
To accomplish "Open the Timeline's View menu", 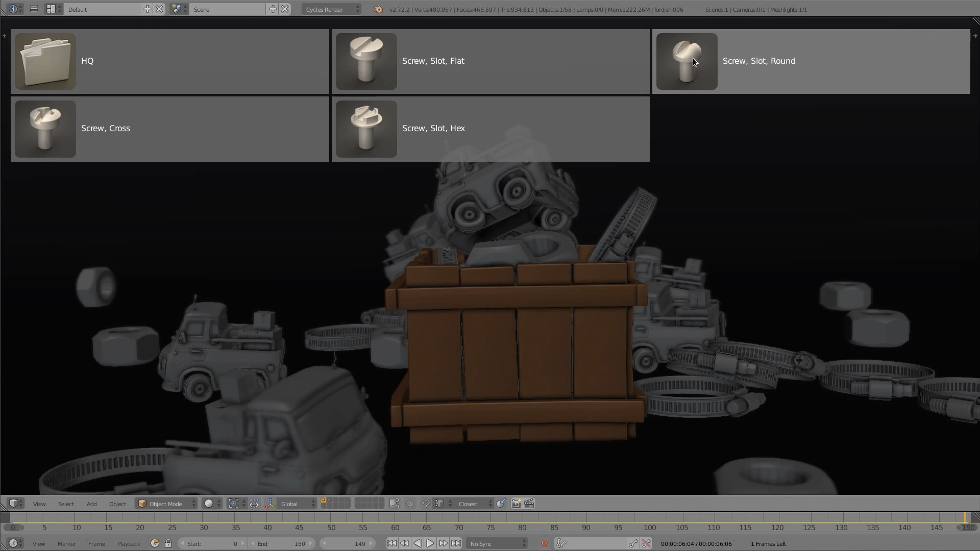I will pos(39,543).
